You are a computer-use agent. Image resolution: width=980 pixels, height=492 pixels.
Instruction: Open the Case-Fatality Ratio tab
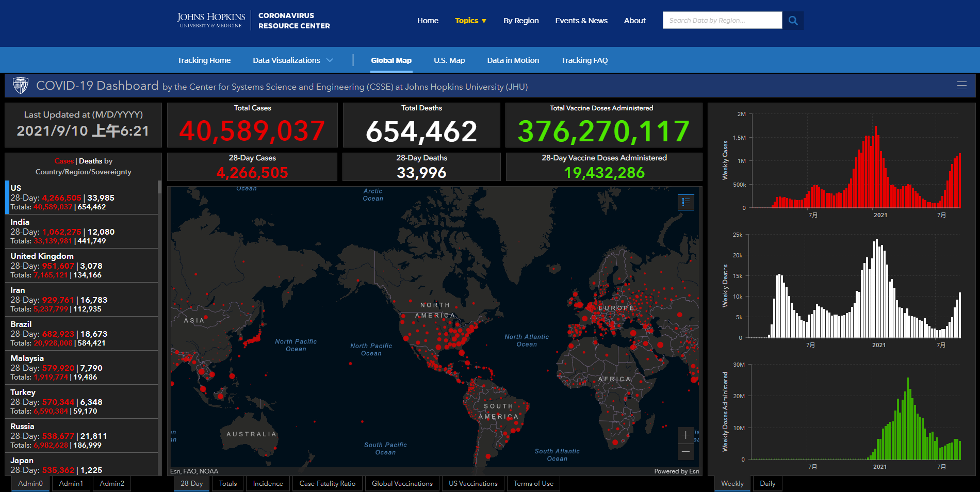327,483
